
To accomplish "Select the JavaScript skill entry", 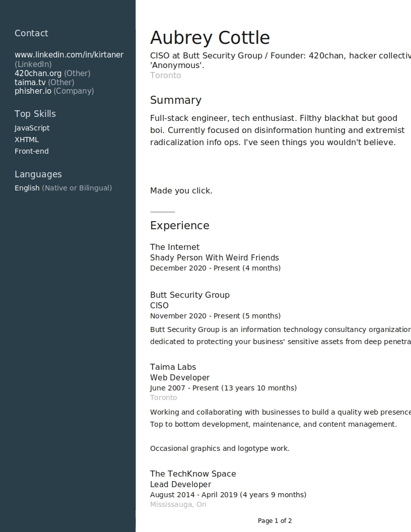I will click(x=32, y=128).
